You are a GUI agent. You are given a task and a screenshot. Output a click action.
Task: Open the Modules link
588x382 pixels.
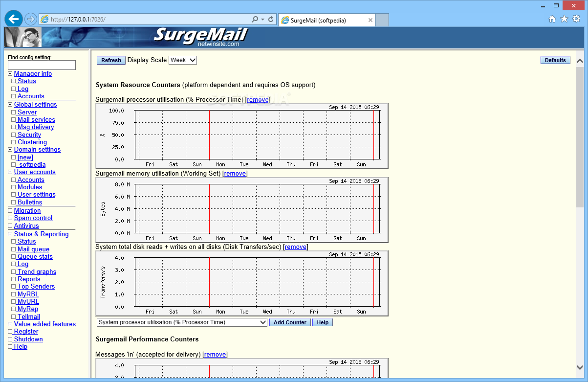pyautogui.click(x=30, y=187)
